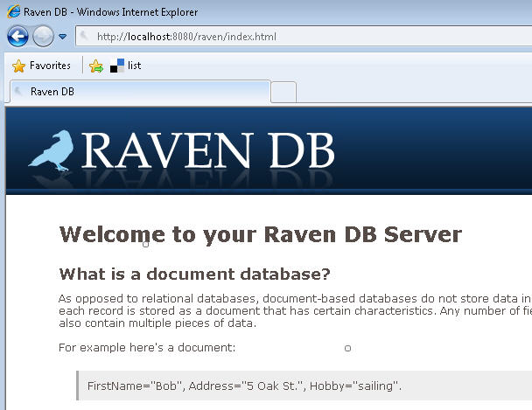Viewport: 532px width, 410px height.
Task: Click the Raven DB bird logo
Action: tap(52, 150)
